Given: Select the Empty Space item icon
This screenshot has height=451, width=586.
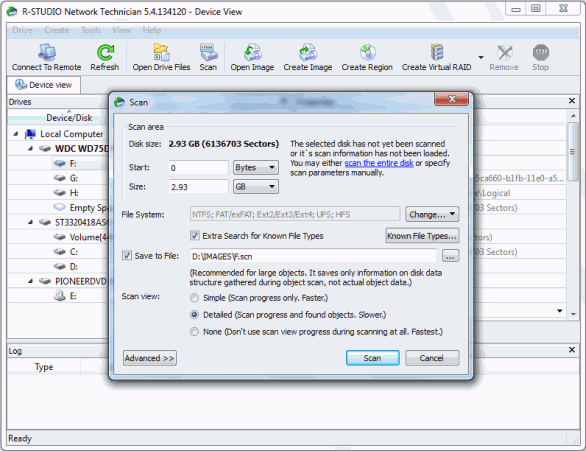Looking at the screenshot, I should 59,207.
